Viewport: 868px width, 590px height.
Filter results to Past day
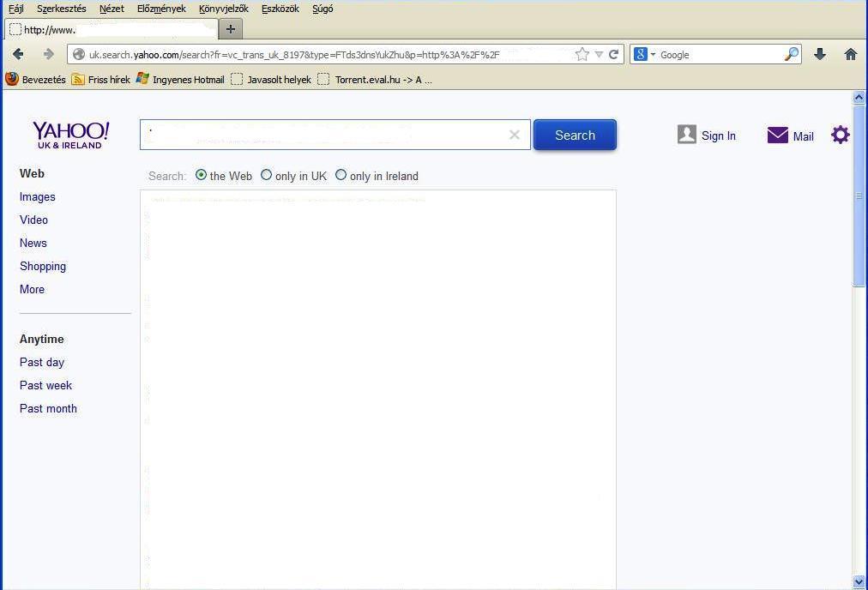pos(41,363)
